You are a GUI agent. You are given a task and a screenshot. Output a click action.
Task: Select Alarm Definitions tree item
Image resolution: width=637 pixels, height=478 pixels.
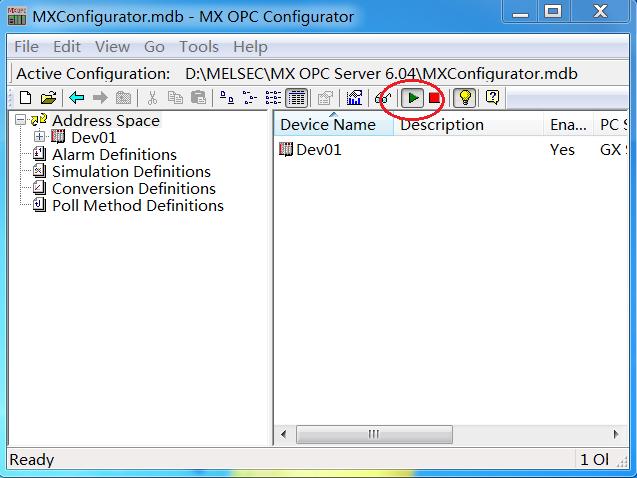[114, 155]
